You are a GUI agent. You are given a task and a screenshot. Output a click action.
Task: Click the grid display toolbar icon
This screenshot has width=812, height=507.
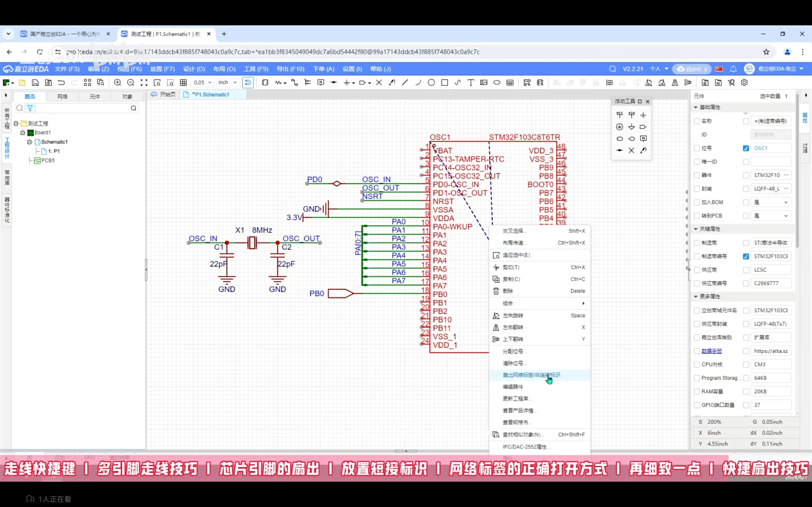183,82
